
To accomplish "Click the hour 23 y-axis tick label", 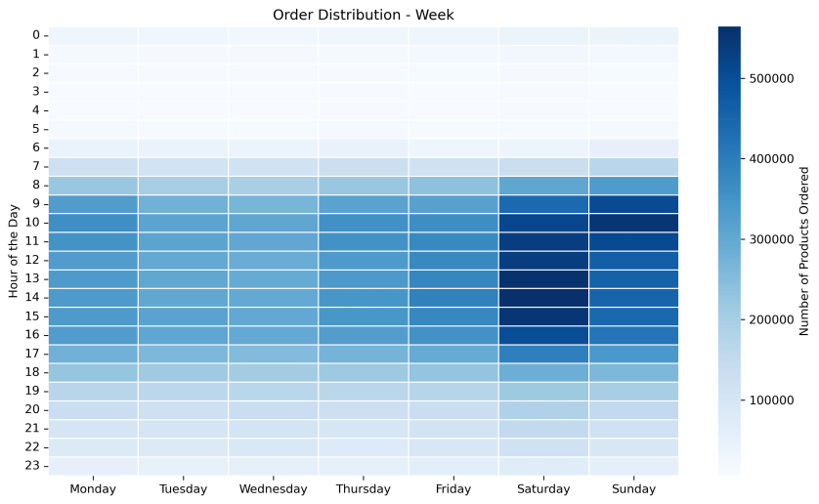I will point(35,466).
